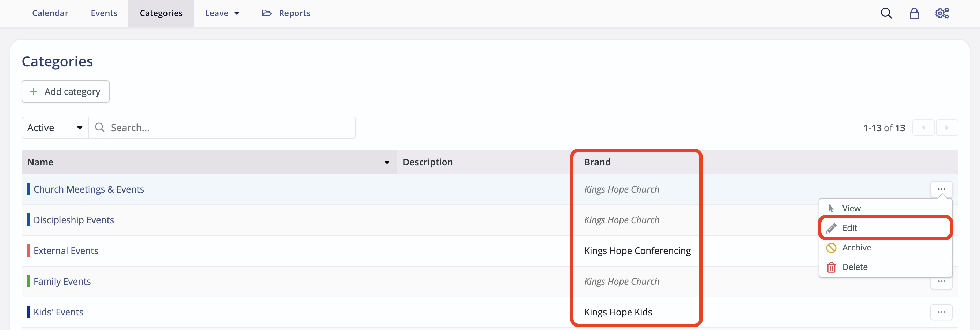
Task: Click the Archive icon in the menu
Action: tap(831, 248)
